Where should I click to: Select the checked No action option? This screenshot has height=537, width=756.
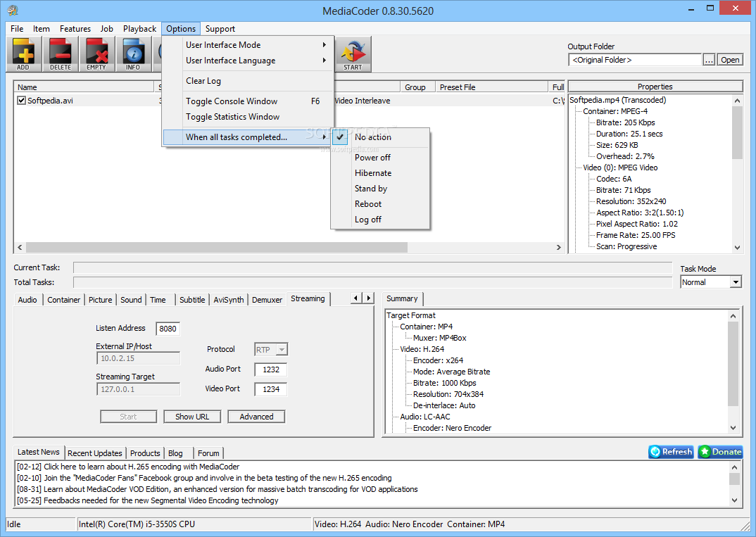click(380, 137)
